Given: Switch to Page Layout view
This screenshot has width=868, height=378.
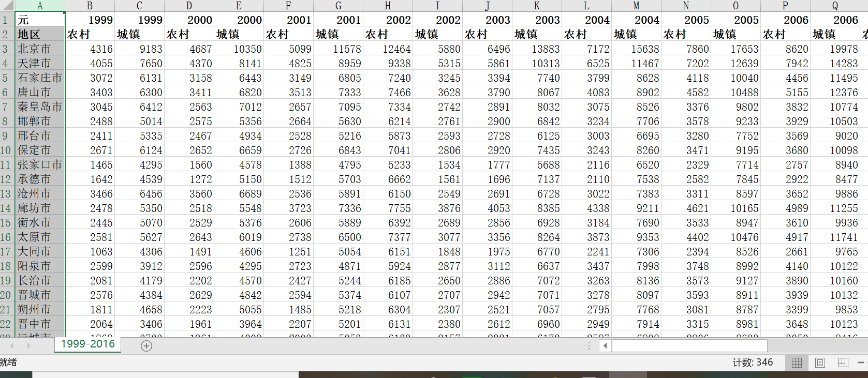Looking at the screenshot, I should click(x=820, y=362).
